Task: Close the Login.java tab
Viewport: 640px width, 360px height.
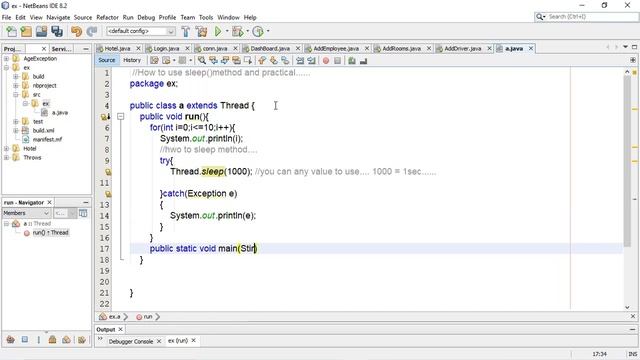Action: point(187,49)
